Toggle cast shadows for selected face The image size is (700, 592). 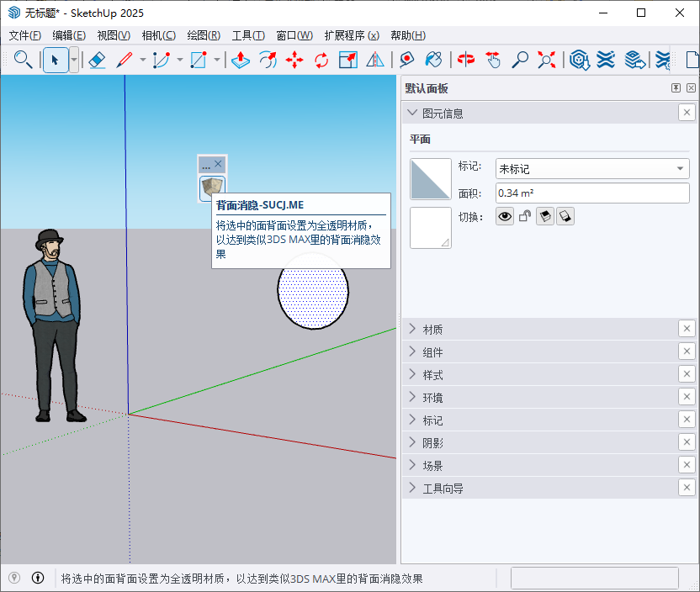coord(544,216)
